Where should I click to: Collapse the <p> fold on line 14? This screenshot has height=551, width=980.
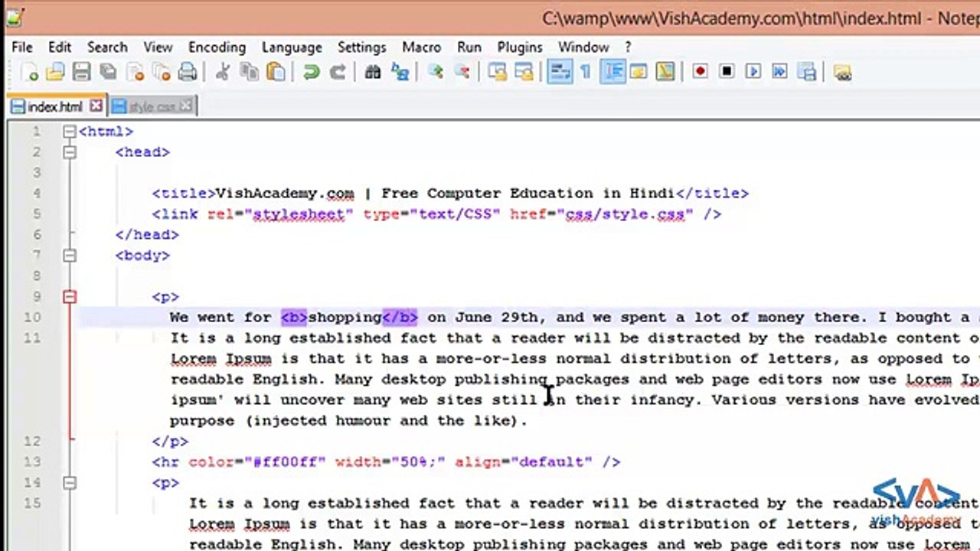coord(70,483)
